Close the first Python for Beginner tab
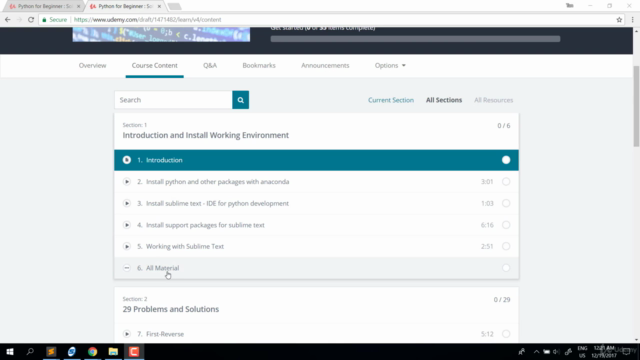Image resolution: width=640 pixels, height=360 pixels. pyautogui.click(x=78, y=7)
